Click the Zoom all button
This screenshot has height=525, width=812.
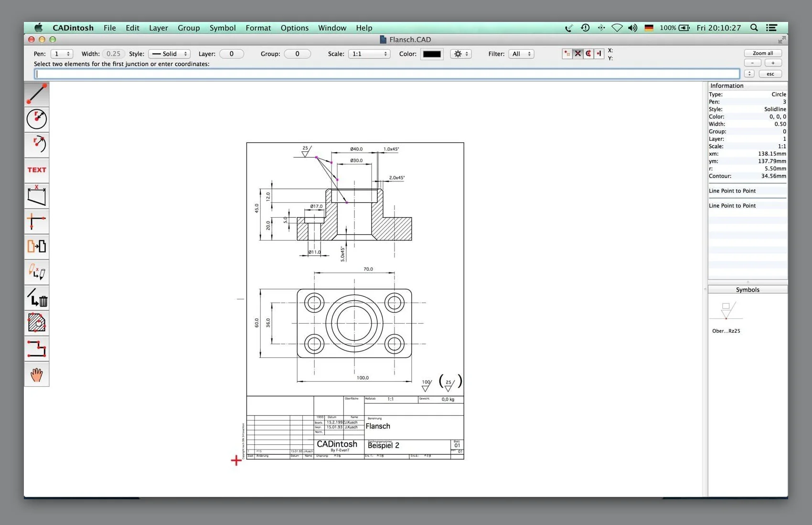pos(763,53)
